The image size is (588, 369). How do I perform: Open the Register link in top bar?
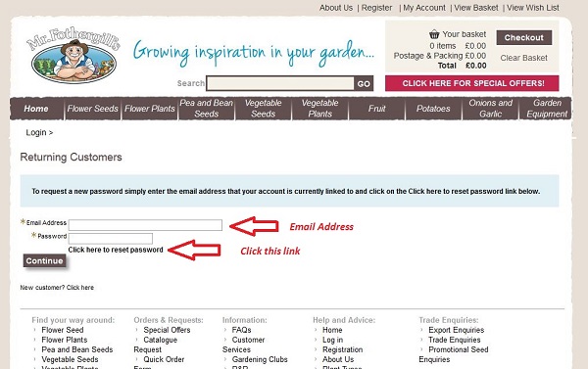coord(376,8)
